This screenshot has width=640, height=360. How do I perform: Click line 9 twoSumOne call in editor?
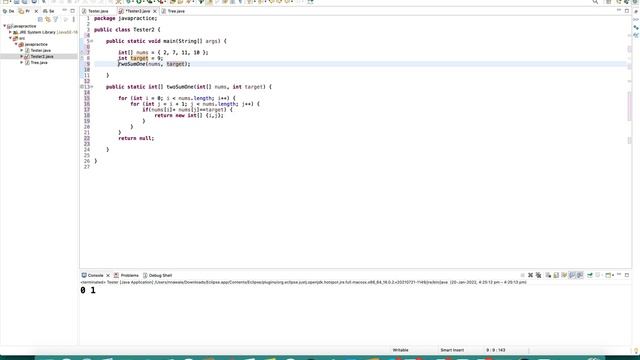point(154,64)
